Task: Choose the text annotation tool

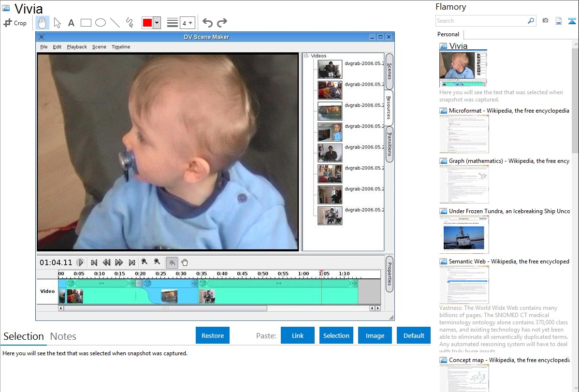Action: 71,23
